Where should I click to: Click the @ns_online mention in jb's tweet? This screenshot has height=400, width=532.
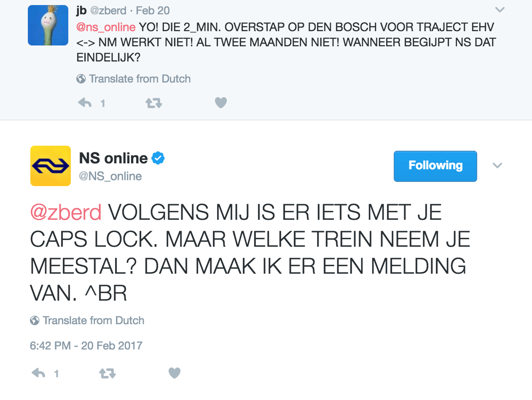pos(106,27)
